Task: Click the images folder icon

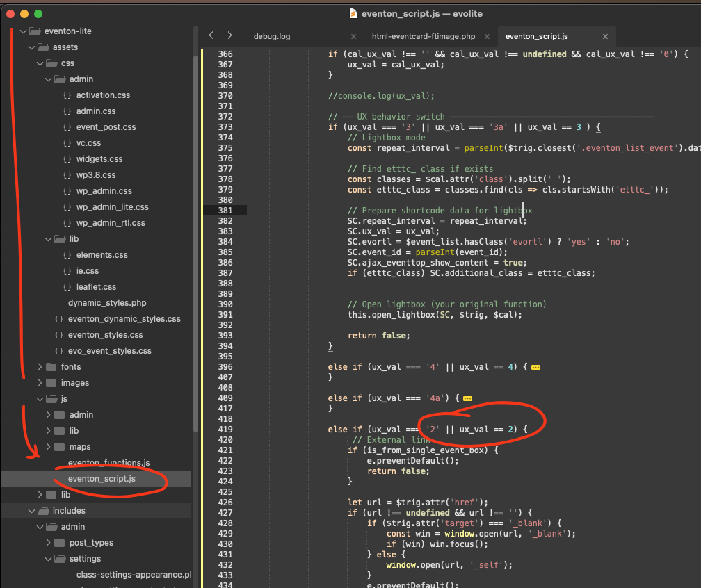Action: point(51,383)
